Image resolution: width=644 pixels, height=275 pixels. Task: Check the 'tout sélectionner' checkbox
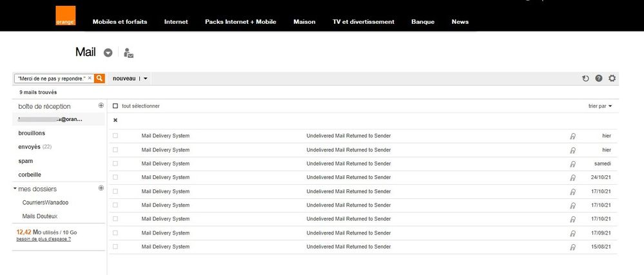(115, 106)
